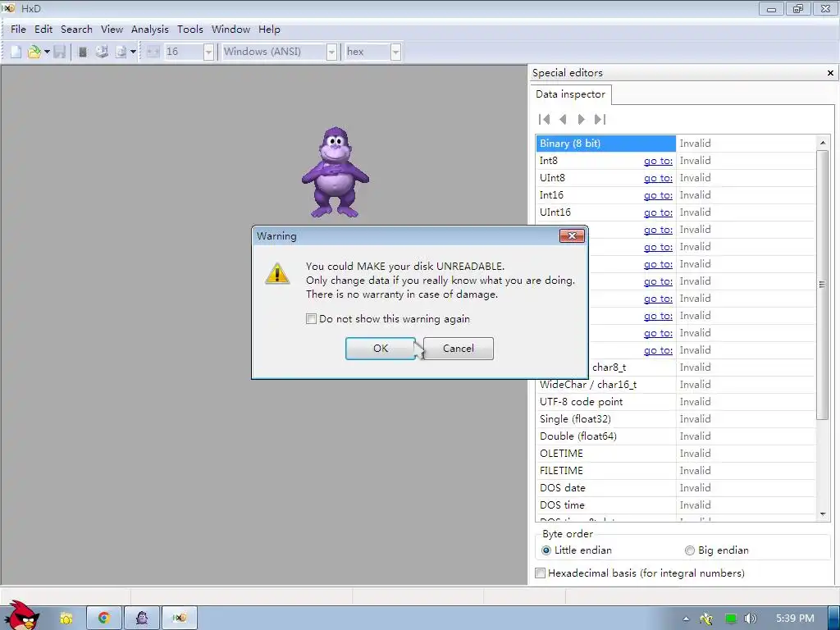Click the Open disk toolbar icon
This screenshot has width=840, height=630.
point(102,52)
